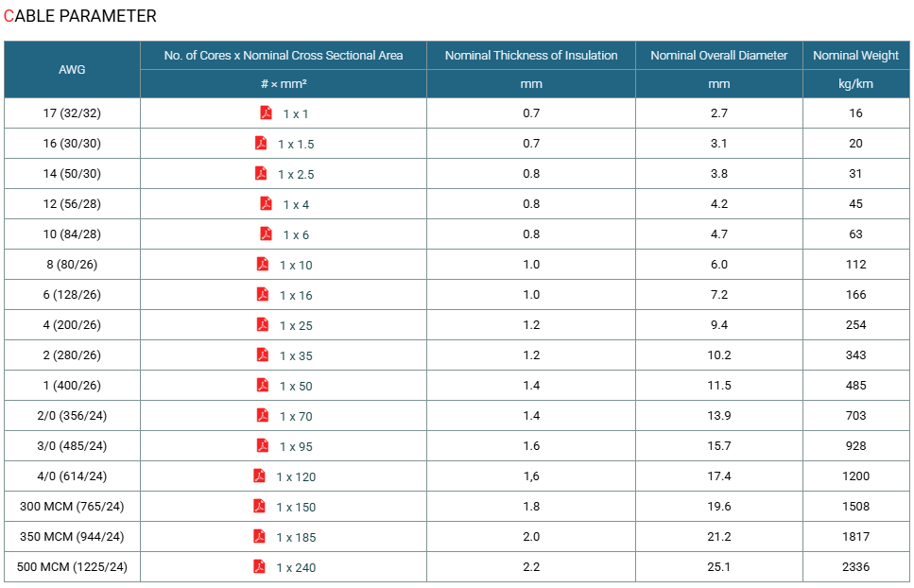Open the 1 x 185 link

[x=296, y=538]
